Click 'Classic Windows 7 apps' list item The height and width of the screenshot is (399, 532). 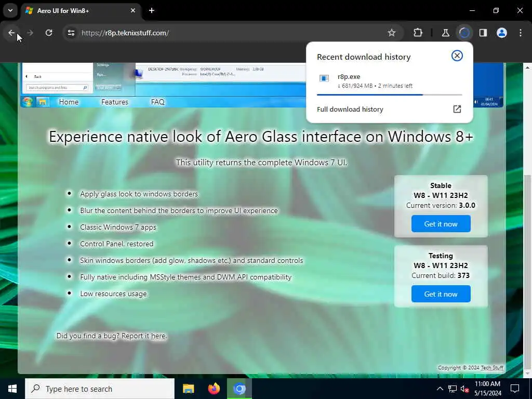[118, 227]
